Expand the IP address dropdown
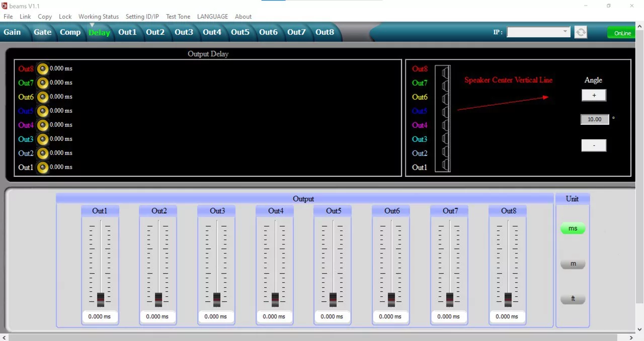This screenshot has width=644, height=341. pyautogui.click(x=565, y=32)
